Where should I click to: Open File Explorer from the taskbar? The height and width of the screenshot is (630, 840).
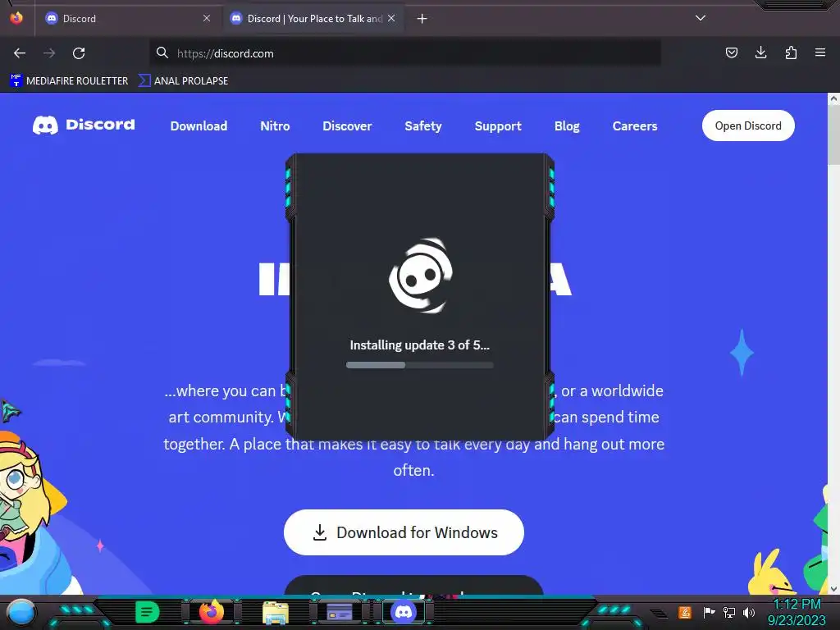point(276,613)
